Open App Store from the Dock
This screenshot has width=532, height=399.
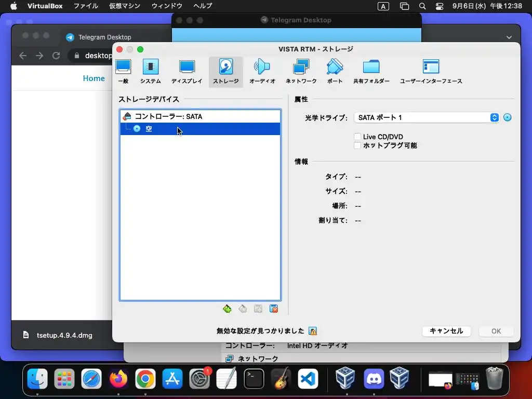[x=172, y=379]
